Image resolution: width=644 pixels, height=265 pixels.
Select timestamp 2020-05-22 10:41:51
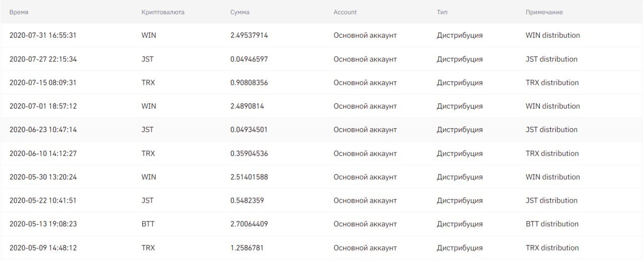click(x=43, y=201)
